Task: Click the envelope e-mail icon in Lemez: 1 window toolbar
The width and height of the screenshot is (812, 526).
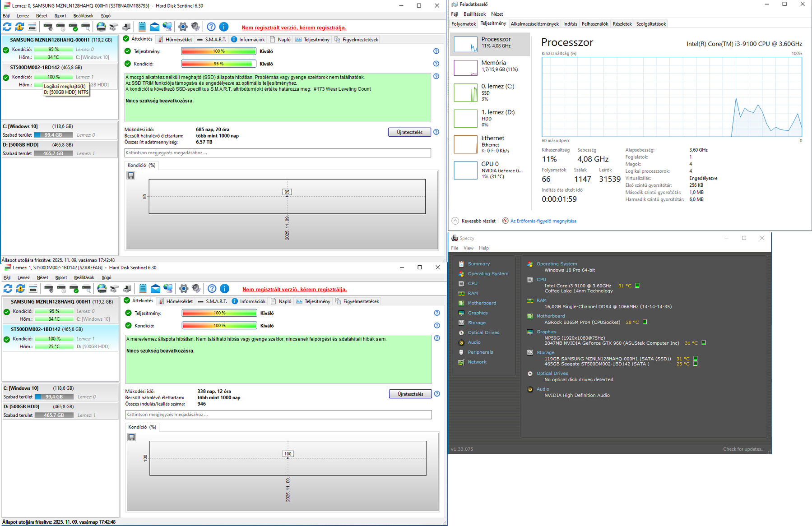Action: coord(155,289)
